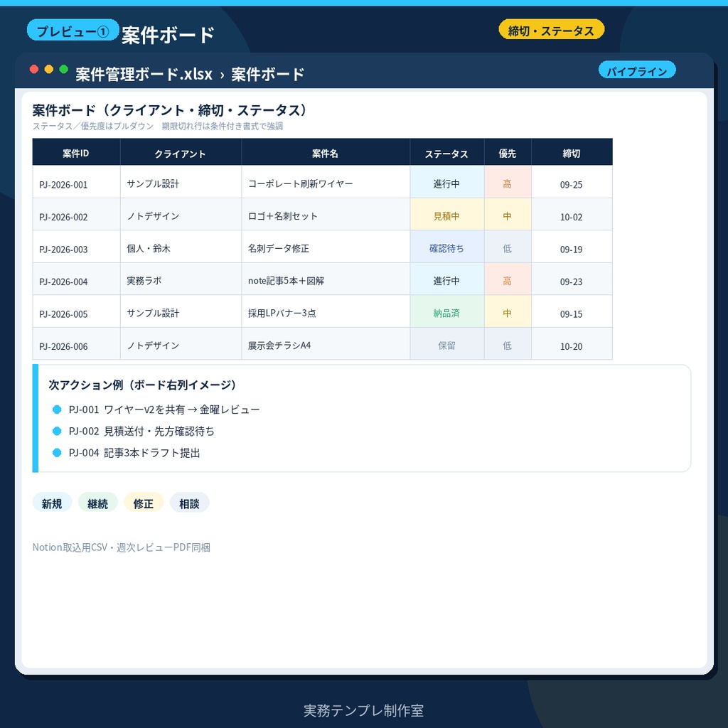Select cell PJ-2026-001

[x=76, y=182]
